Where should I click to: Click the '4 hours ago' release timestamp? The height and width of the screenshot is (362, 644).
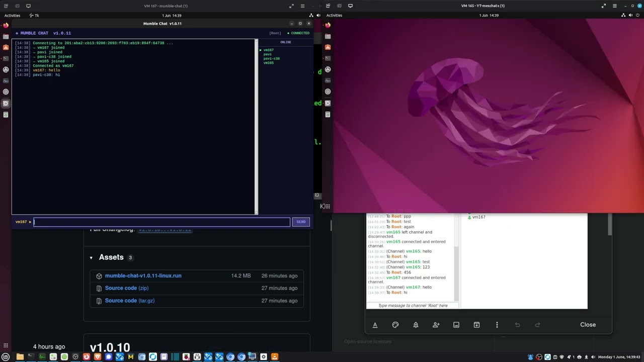(49, 347)
